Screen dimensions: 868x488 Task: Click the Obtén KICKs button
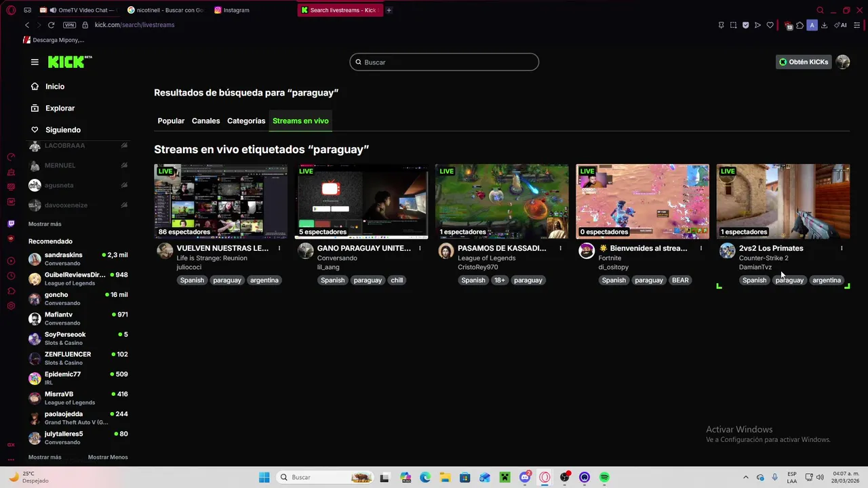coord(804,62)
